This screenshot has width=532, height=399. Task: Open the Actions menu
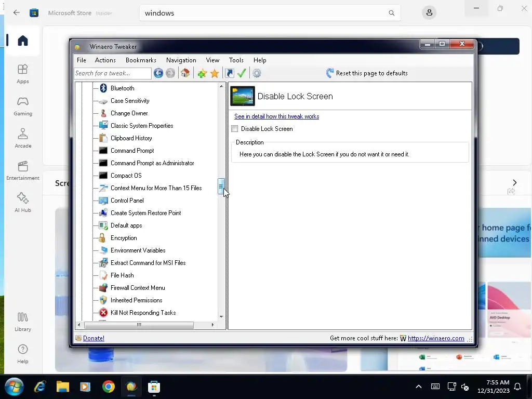tap(105, 60)
